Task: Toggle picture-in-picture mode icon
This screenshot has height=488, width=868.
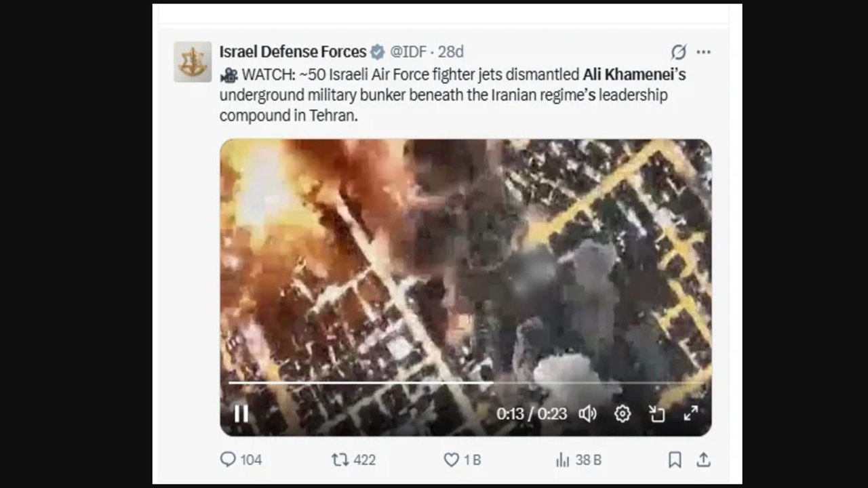Action: 656,413
